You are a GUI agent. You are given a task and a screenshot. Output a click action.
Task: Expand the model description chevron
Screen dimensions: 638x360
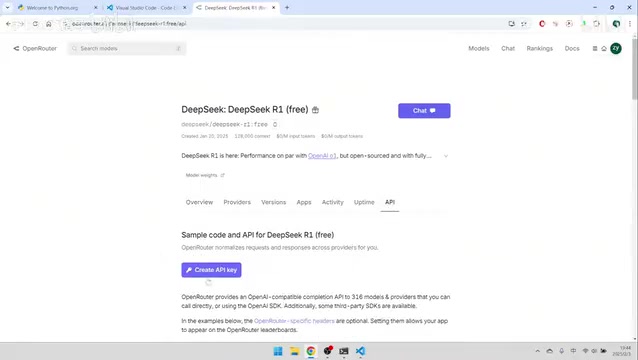tap(446, 156)
